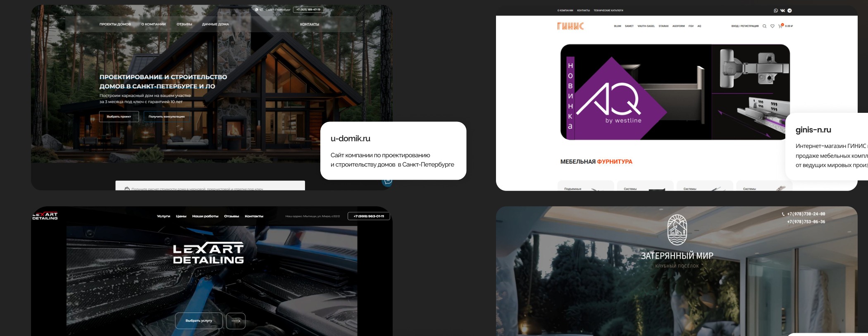Image resolution: width=868 pixels, height=336 pixels.
Task: Open Услуги in Lexart navigation
Action: pyautogui.click(x=163, y=216)
